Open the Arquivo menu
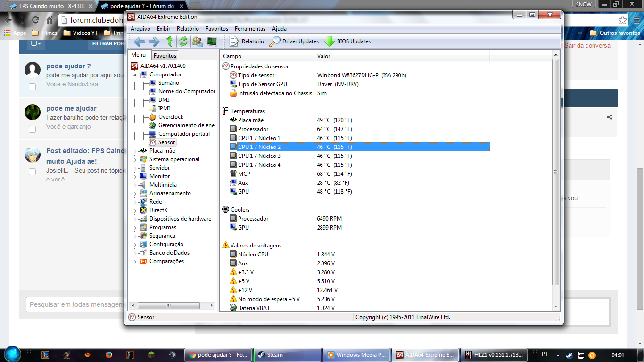This screenshot has width=644, height=362. pyautogui.click(x=140, y=29)
